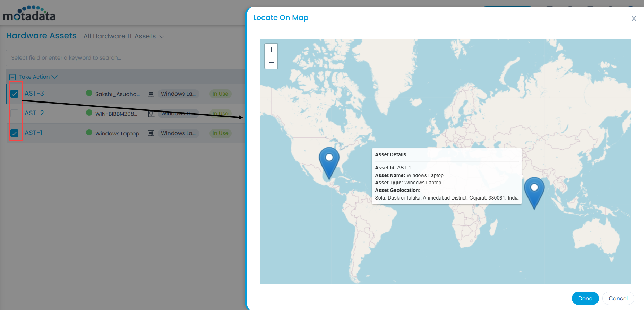Open the AST-3 asset link
Image resolution: width=644 pixels, height=310 pixels.
[34, 94]
